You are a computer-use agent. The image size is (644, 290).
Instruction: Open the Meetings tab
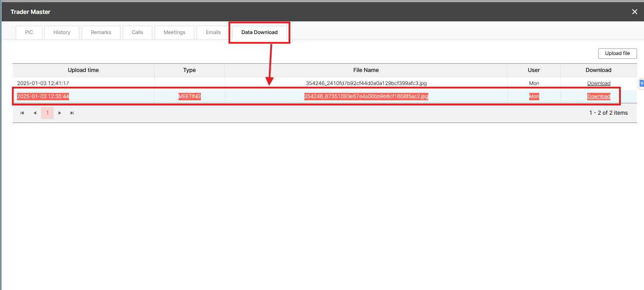tap(175, 32)
